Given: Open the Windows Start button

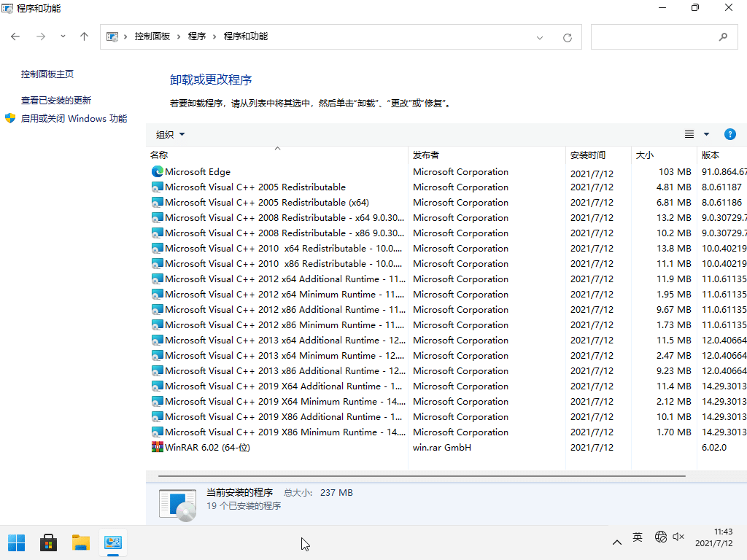Looking at the screenshot, I should [16, 542].
